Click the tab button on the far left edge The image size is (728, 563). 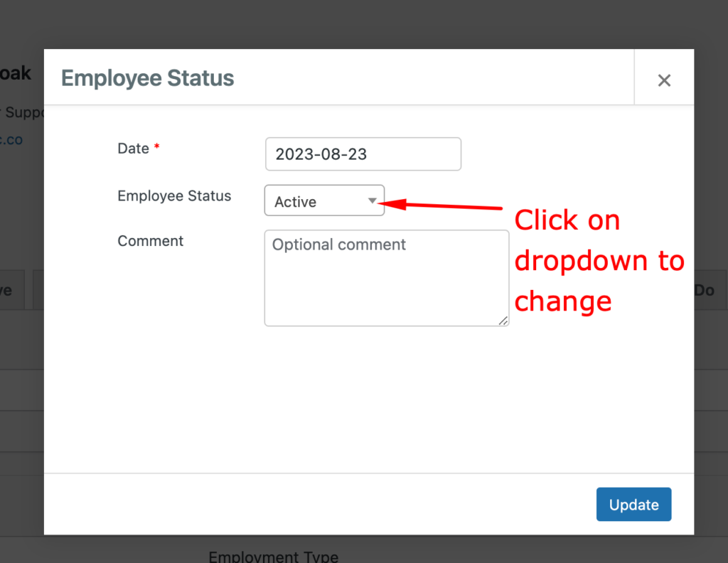7,289
